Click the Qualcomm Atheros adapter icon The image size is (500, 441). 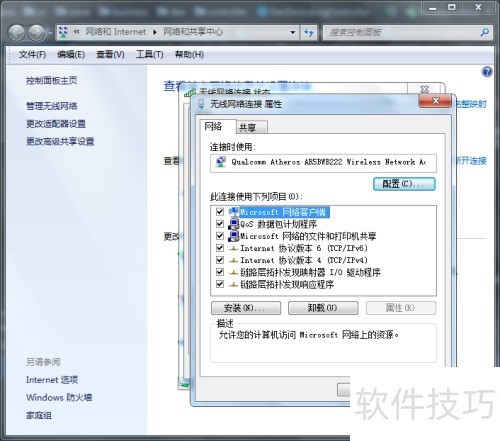click(x=221, y=162)
